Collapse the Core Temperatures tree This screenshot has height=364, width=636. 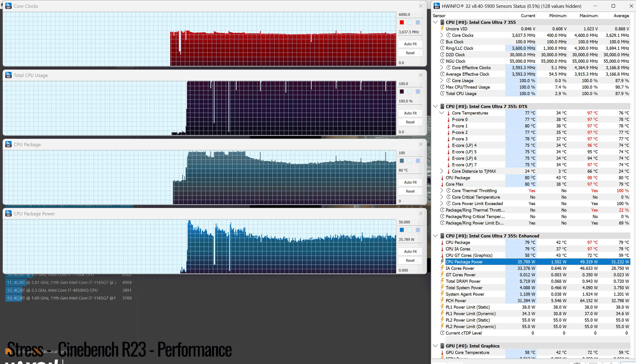[442, 113]
